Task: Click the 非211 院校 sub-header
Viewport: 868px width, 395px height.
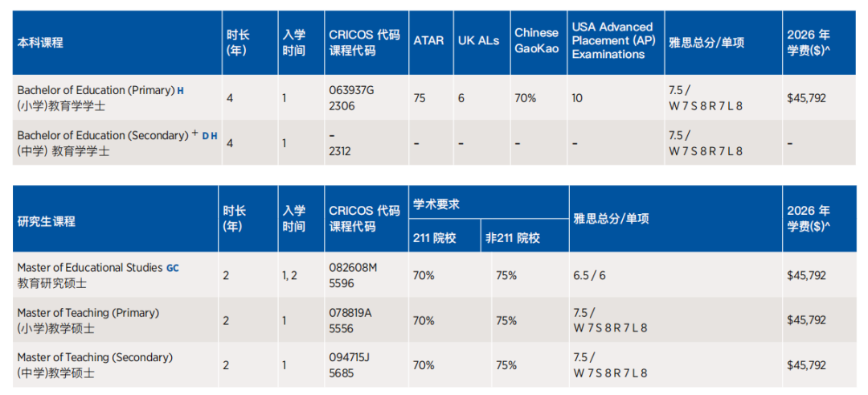Action: pyautogui.click(x=513, y=238)
